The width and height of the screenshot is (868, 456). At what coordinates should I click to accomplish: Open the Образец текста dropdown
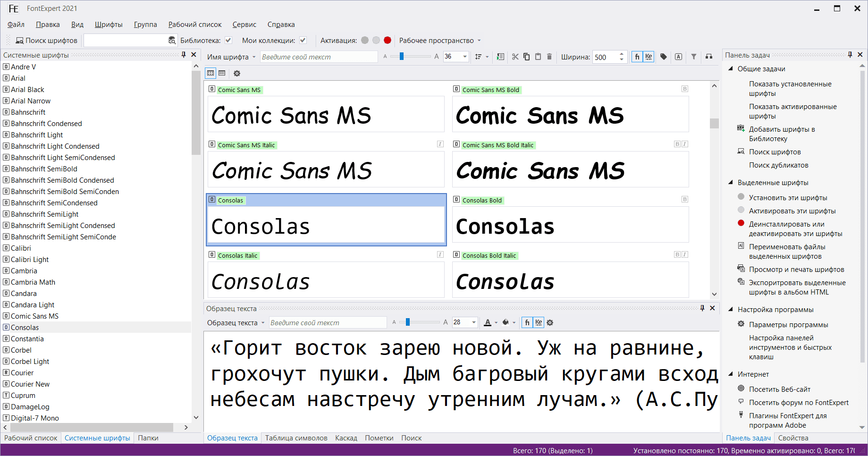pyautogui.click(x=236, y=323)
